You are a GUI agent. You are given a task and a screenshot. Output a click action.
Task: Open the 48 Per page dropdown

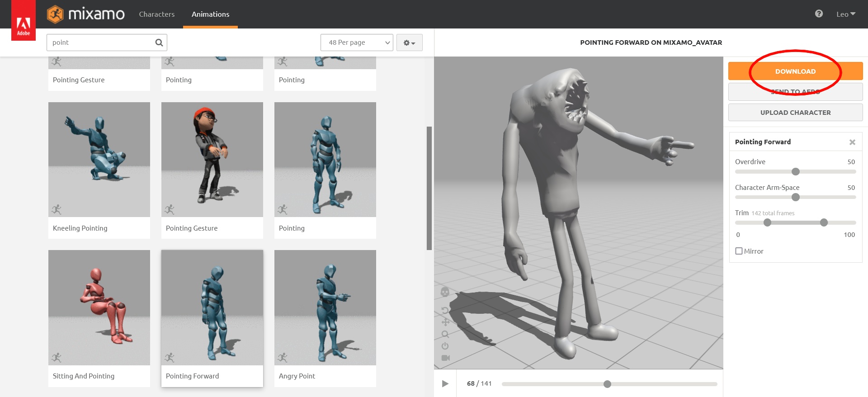357,43
